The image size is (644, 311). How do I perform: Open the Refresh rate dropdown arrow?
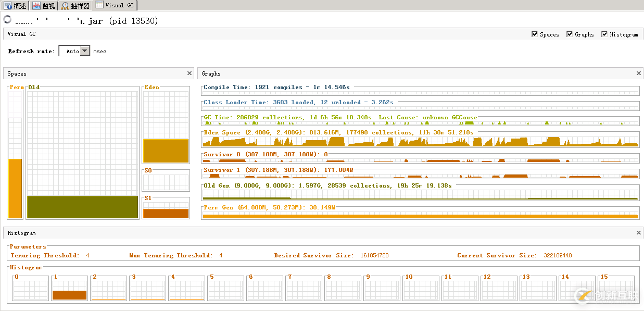(85, 51)
